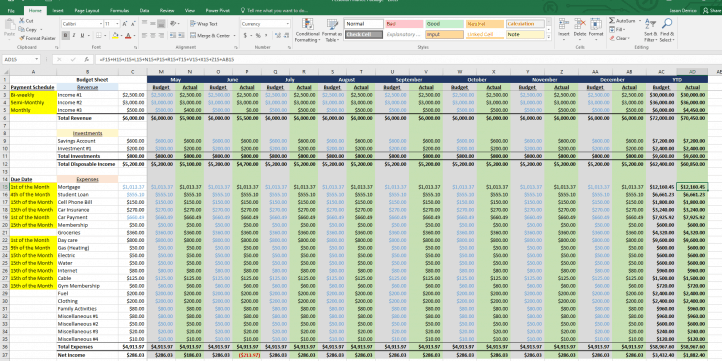Open the File tab

(11, 10)
